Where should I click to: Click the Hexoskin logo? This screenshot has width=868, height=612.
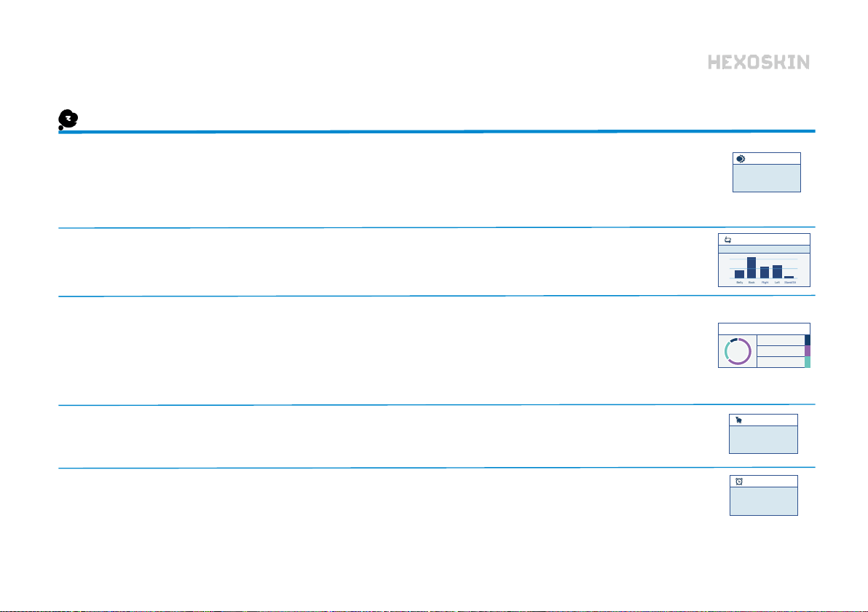[758, 62]
